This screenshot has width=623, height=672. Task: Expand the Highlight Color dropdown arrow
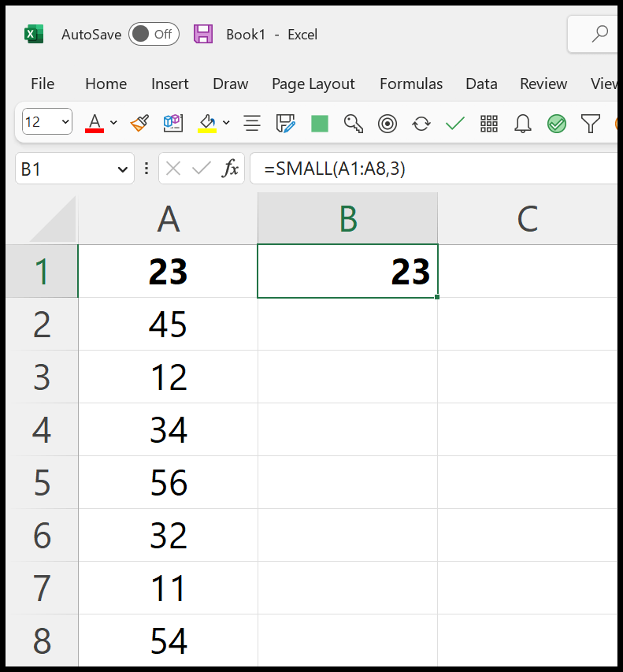click(x=227, y=124)
